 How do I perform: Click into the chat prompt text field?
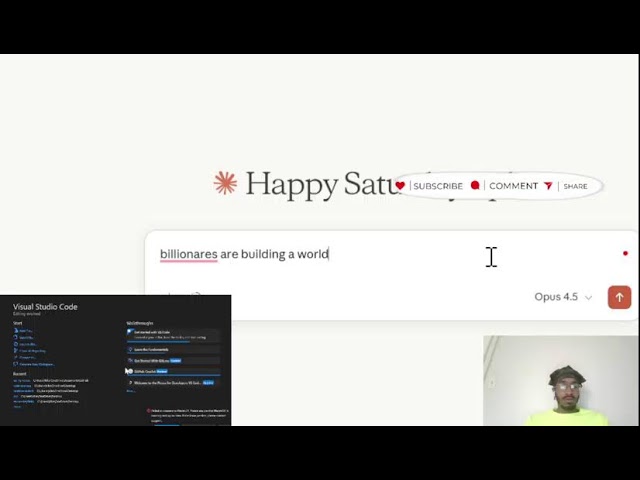tap(400, 254)
